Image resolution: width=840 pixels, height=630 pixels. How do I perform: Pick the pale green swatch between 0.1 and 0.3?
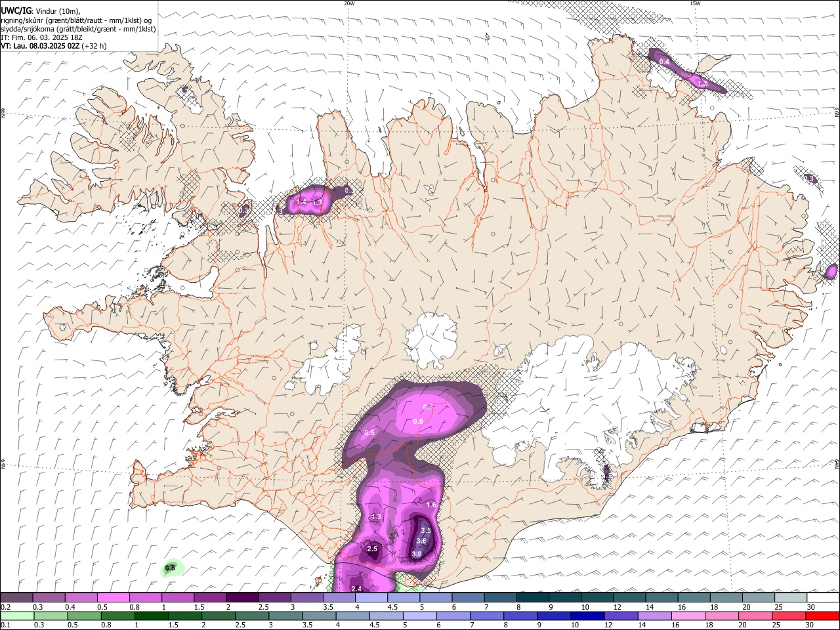16,616
